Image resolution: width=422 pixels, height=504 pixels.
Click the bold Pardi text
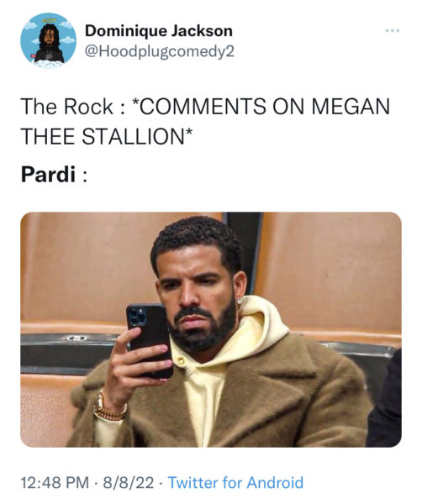(x=48, y=174)
